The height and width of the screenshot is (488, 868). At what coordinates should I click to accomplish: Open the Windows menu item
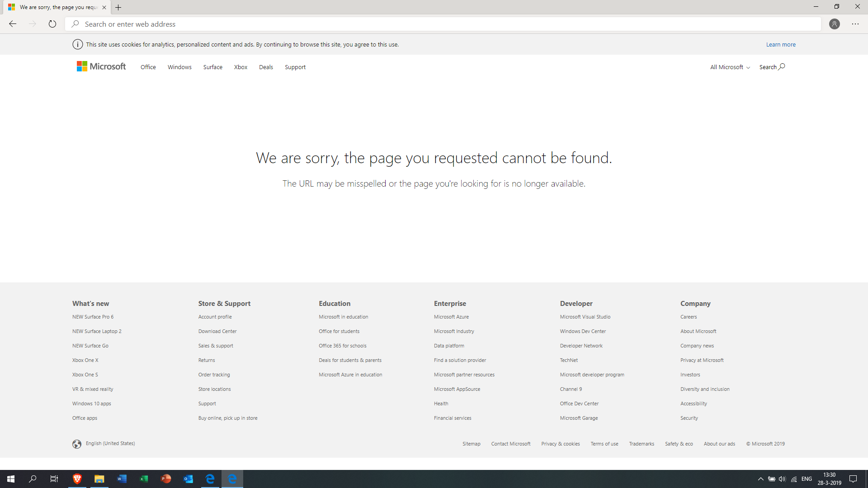tap(179, 67)
